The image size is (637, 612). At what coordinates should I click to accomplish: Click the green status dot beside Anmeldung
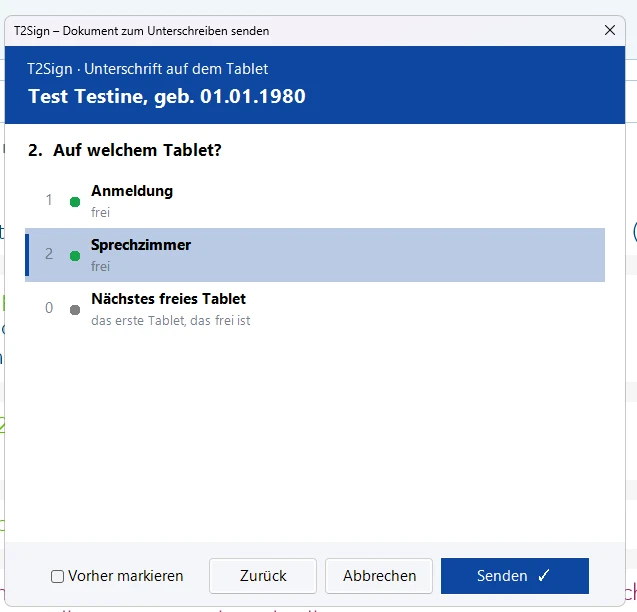point(75,202)
